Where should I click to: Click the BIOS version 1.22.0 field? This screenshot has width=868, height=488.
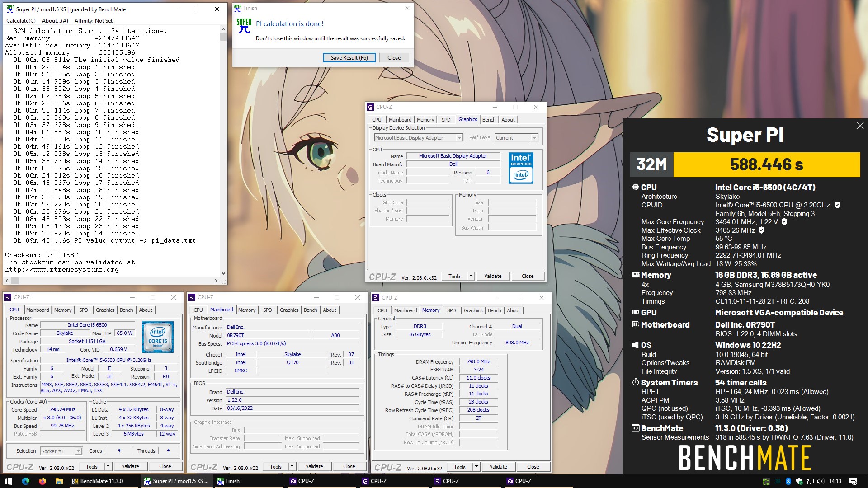pos(292,400)
